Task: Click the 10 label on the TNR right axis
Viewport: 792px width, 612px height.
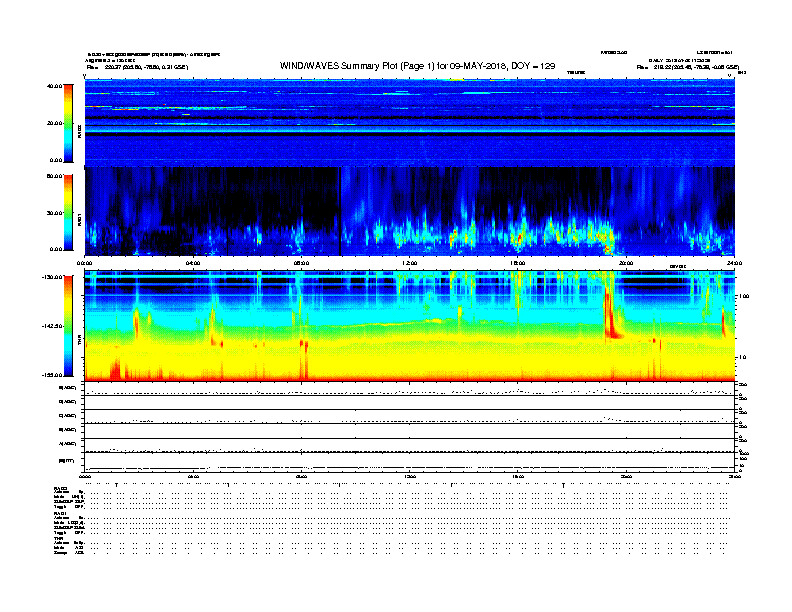Action: coord(743,357)
